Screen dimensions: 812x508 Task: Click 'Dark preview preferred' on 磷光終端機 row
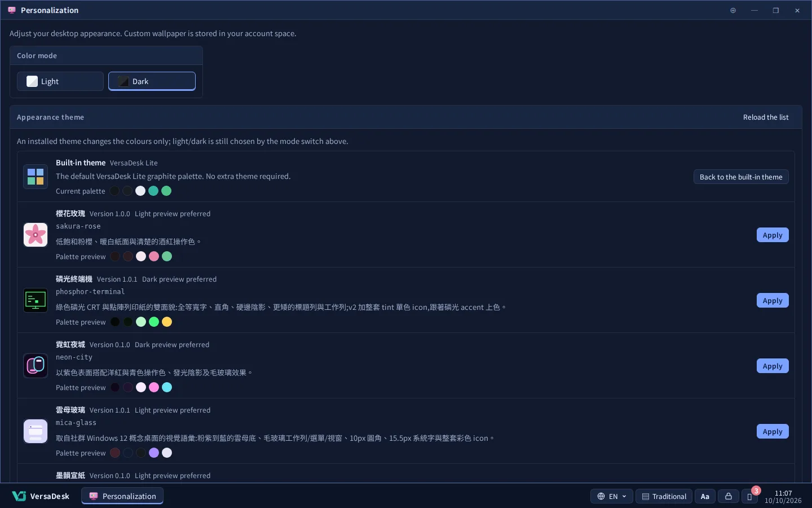pyautogui.click(x=179, y=279)
